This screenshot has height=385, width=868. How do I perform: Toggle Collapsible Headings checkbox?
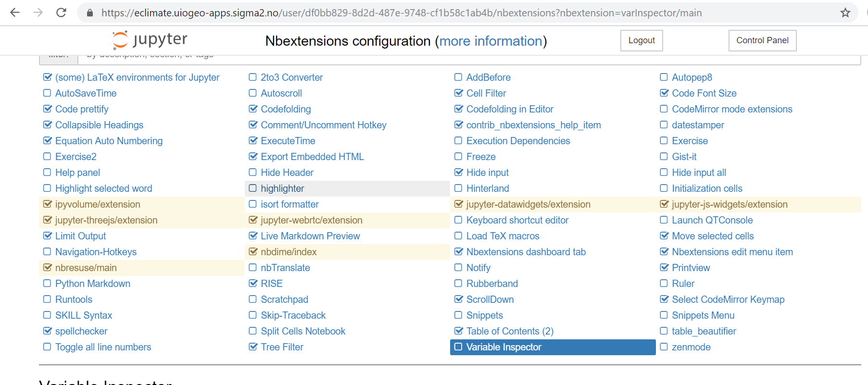47,124
